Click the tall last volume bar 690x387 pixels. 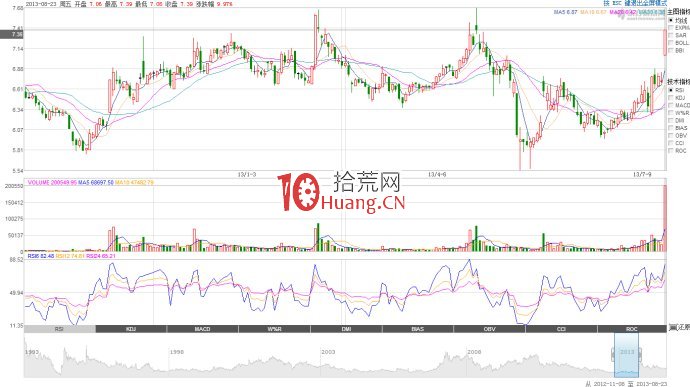click(665, 218)
